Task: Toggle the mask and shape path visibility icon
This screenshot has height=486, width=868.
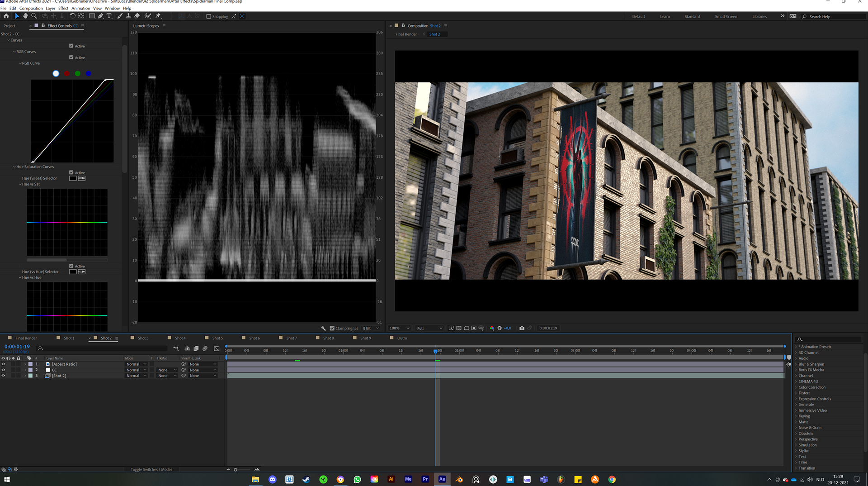Action: coord(466,329)
